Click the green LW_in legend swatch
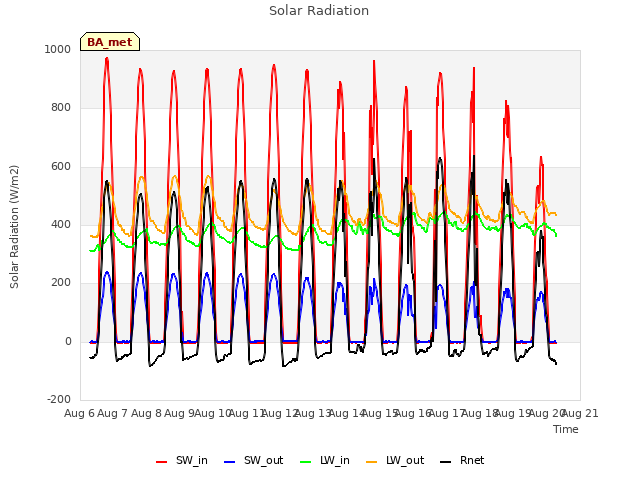The height and width of the screenshot is (480, 640). pyautogui.click(x=305, y=462)
